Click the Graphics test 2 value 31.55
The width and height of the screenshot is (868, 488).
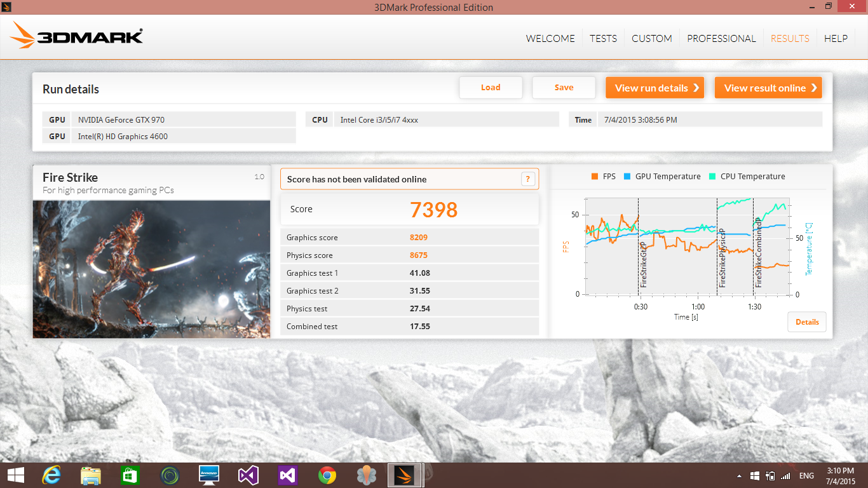[420, 291]
